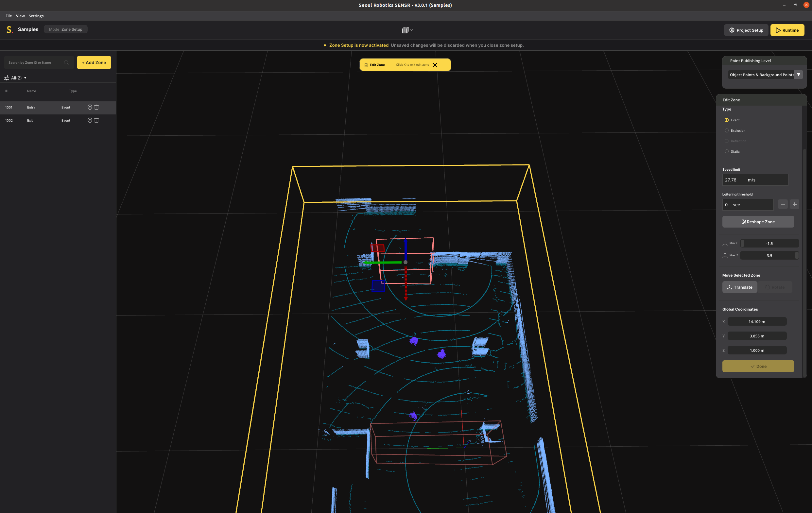The width and height of the screenshot is (812, 513).
Task: Click the Name column header
Action: pyautogui.click(x=31, y=91)
